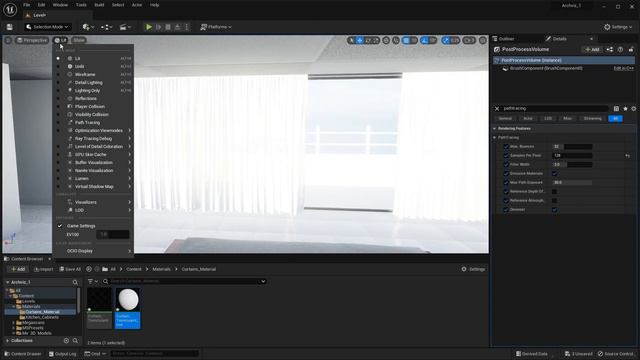Select the Unlit view mode

click(x=93, y=67)
